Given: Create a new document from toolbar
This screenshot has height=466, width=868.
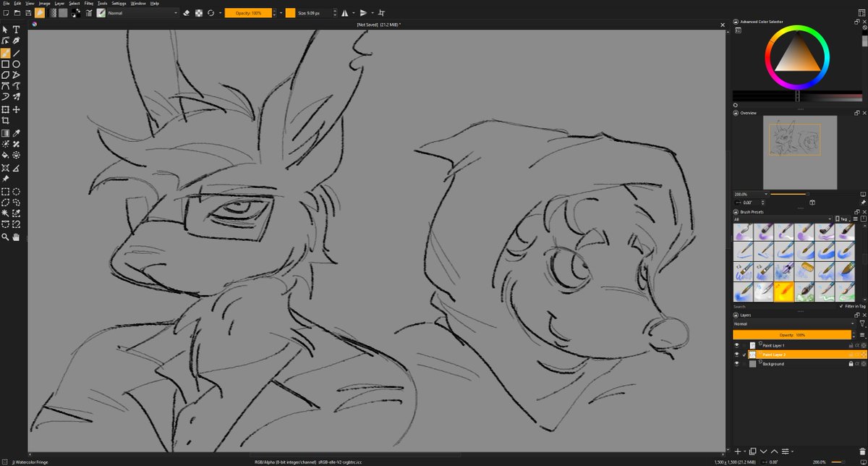Looking at the screenshot, I should tap(5, 13).
